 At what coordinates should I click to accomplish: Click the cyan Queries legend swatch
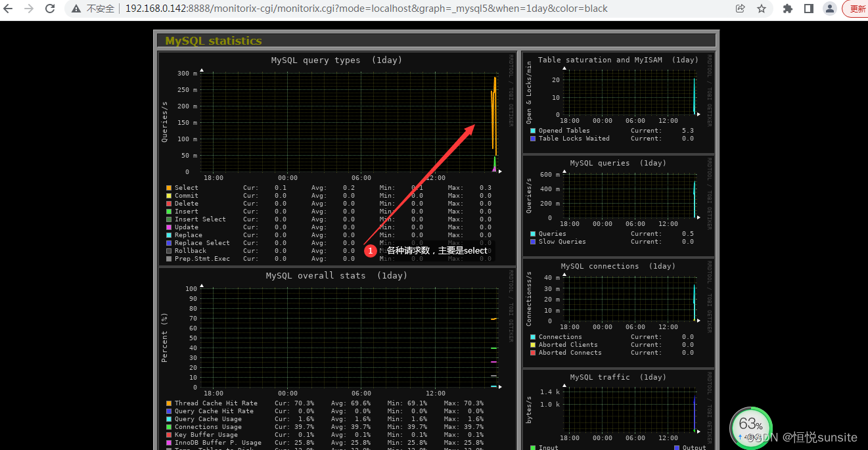533,234
